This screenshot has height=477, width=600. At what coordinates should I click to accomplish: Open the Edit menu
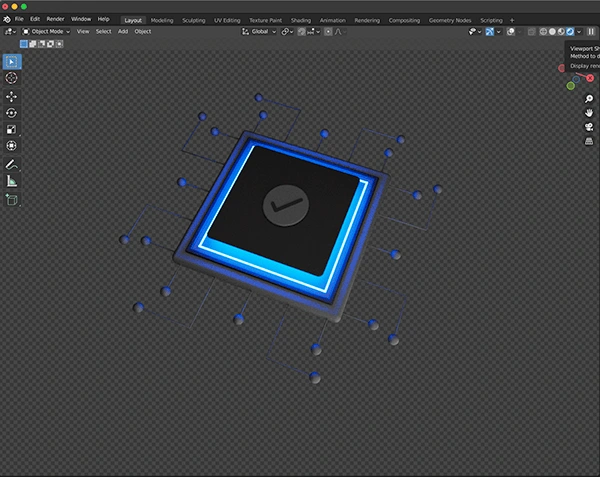coord(35,19)
